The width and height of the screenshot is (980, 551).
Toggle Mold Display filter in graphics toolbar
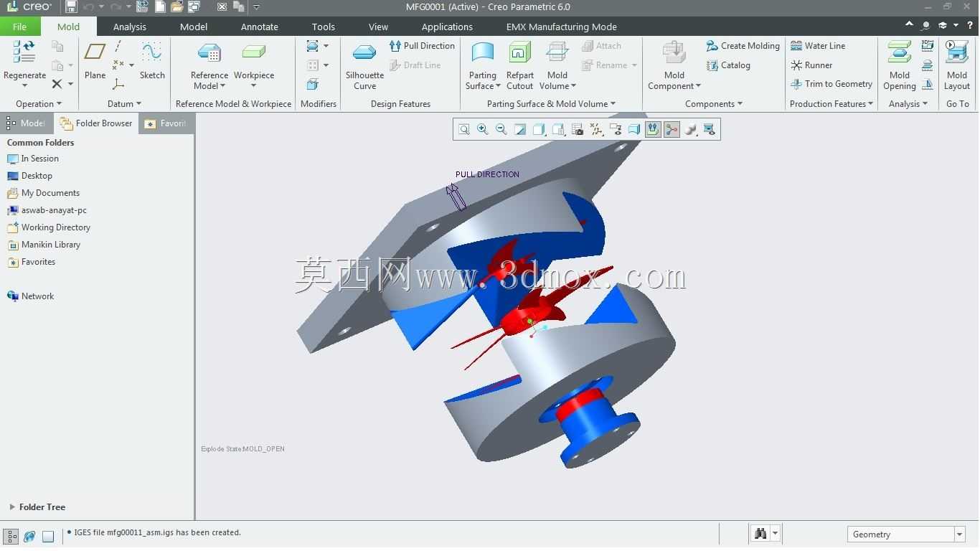click(653, 130)
